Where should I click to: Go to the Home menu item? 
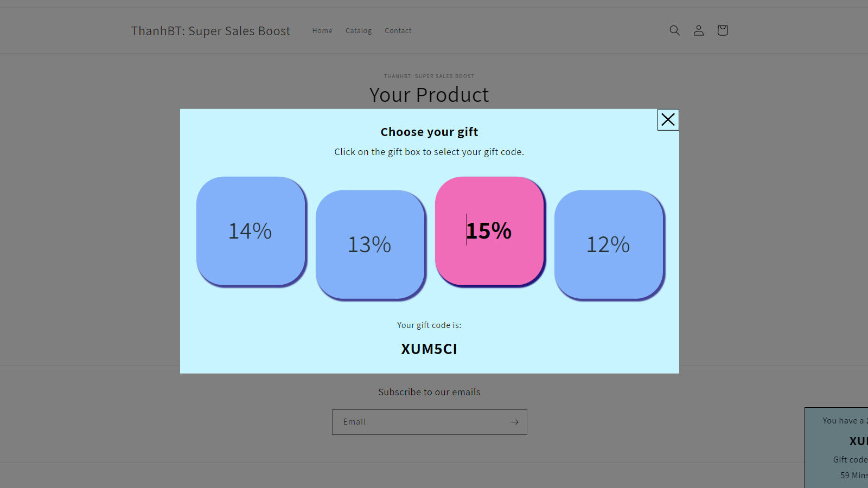[322, 31]
